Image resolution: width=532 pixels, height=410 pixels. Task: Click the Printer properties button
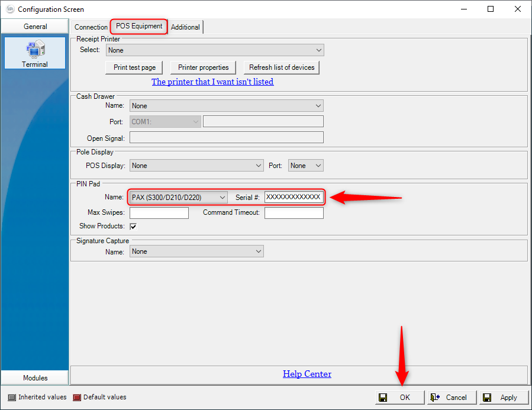pyautogui.click(x=203, y=67)
